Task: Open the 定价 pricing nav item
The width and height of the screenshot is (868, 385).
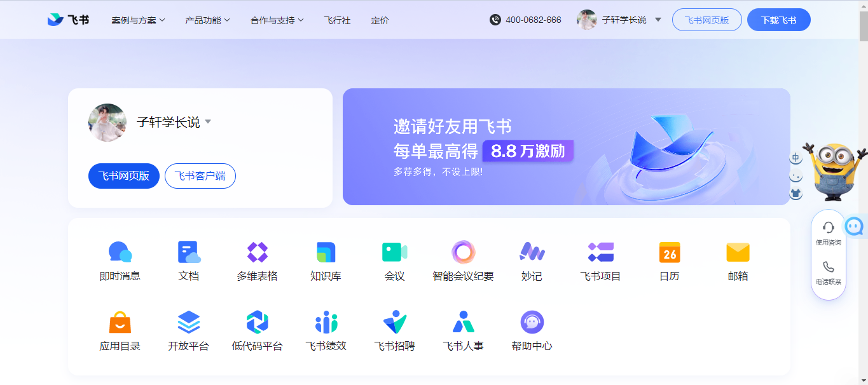Action: point(380,20)
